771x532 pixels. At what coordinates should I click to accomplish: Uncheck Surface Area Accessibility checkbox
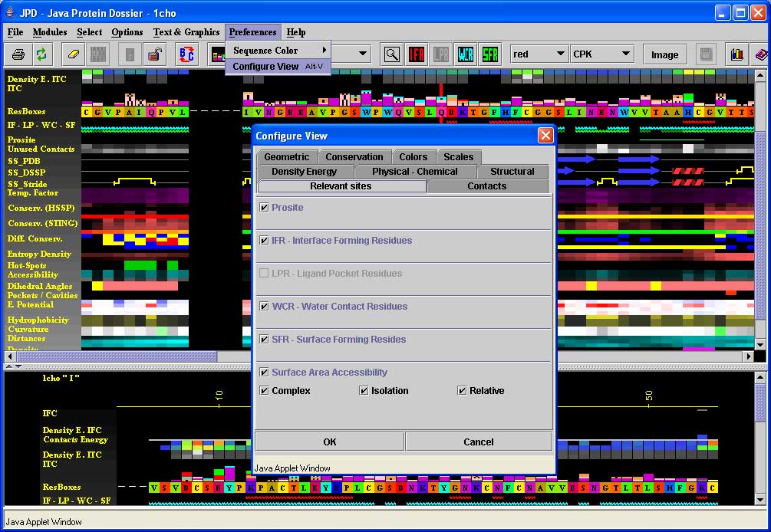click(x=264, y=372)
